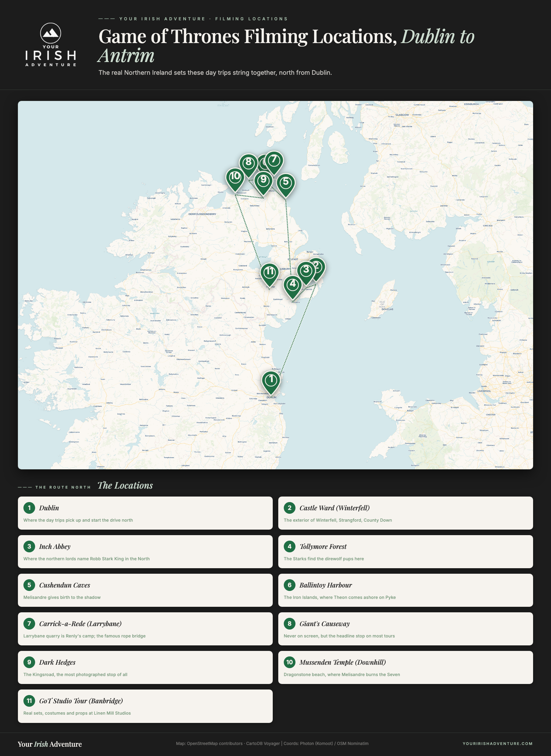Open the Dublin location title
This screenshot has height=756, width=551.
click(49, 508)
